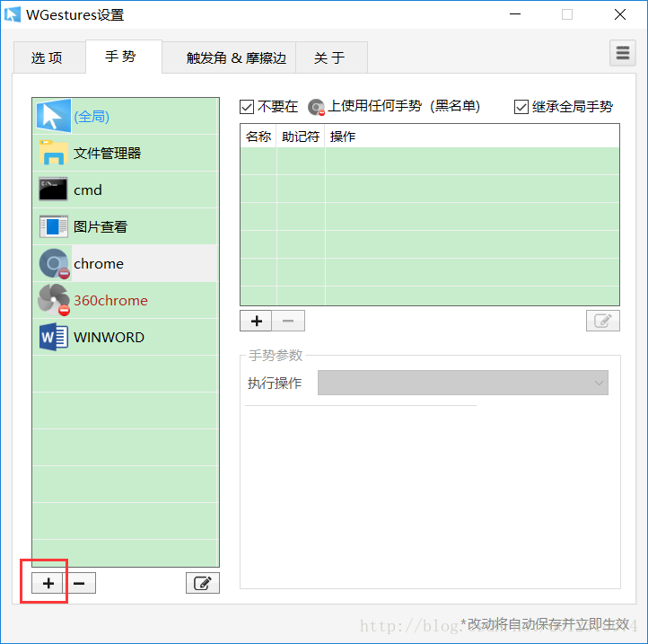Add a new gesture to the table
Viewport: 648px width, 644px height.
(x=256, y=321)
